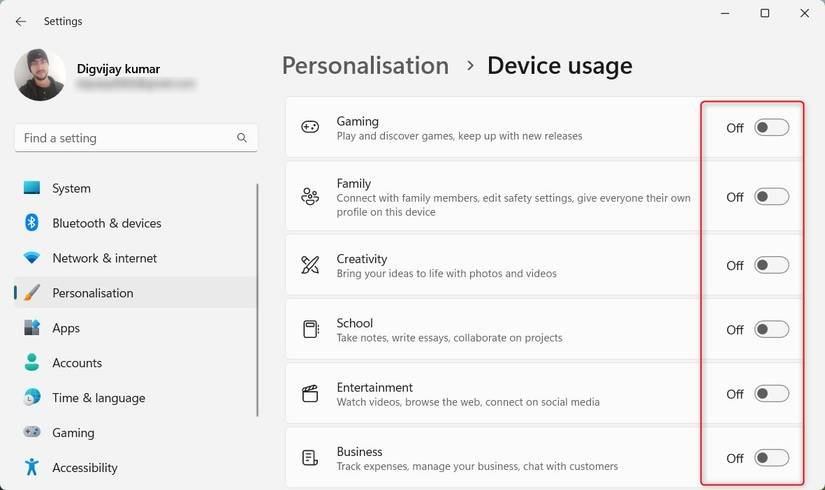Click the back arrow in Settings header
Screen dimensions: 825x490
pos(20,21)
